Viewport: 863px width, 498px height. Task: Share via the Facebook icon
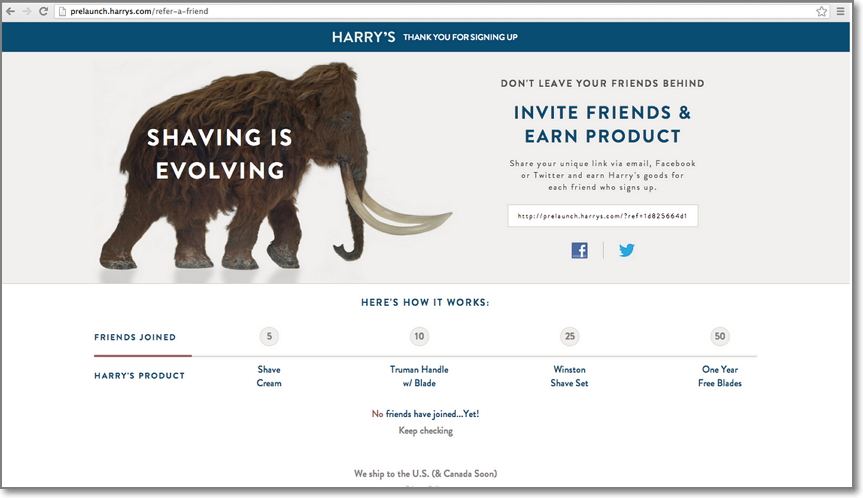[x=579, y=250]
